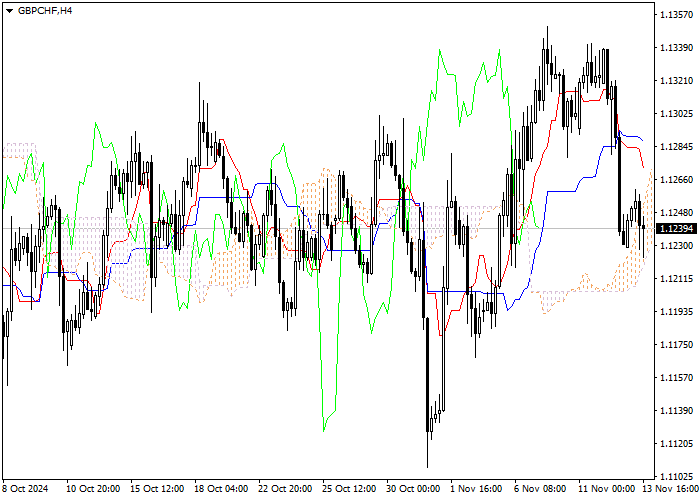Click price scale value 1.12115
The width and height of the screenshot is (700, 500).
[x=676, y=279]
